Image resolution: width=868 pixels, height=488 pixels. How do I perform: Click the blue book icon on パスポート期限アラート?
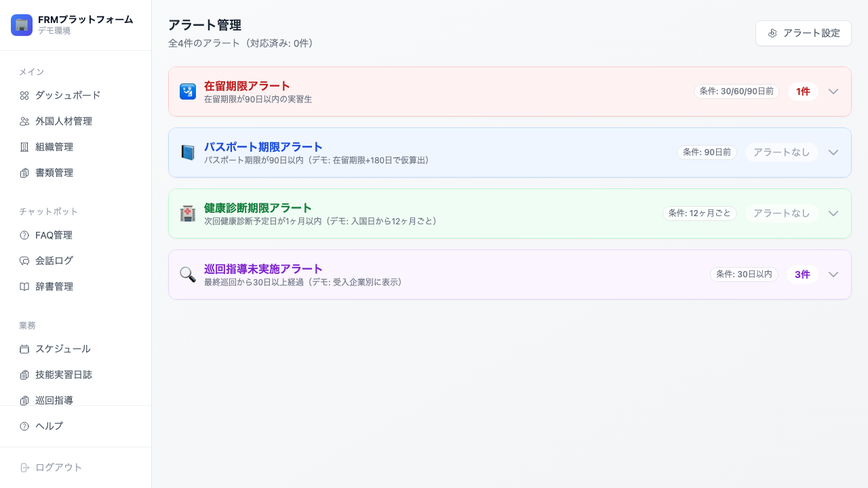188,152
